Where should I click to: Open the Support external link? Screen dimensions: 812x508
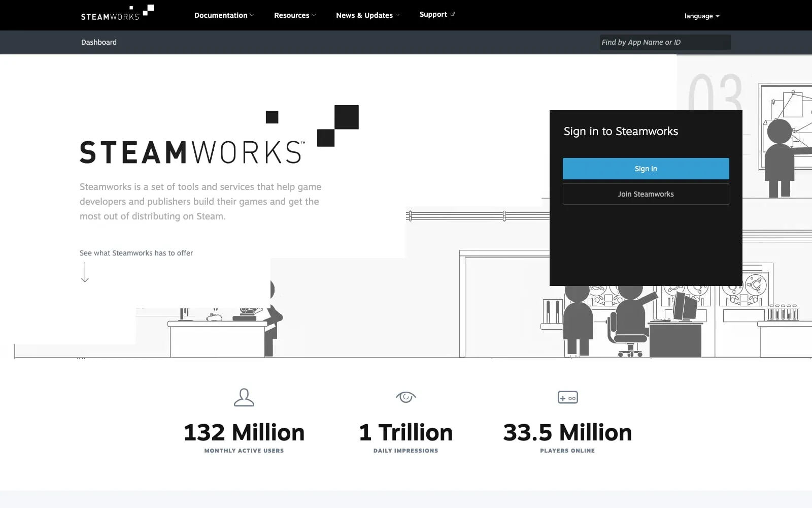point(437,14)
